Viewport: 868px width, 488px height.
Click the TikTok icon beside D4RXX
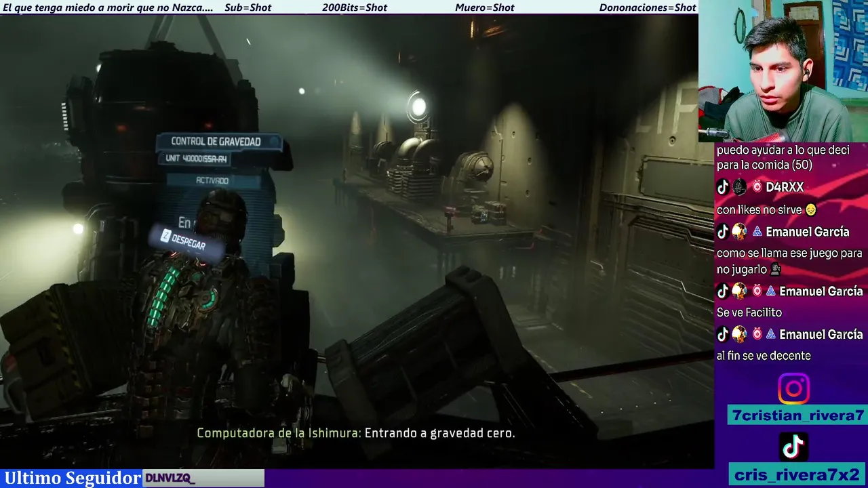click(x=723, y=188)
